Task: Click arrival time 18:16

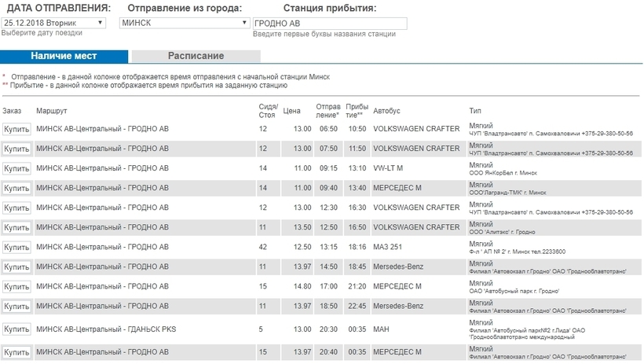Action: (357, 247)
